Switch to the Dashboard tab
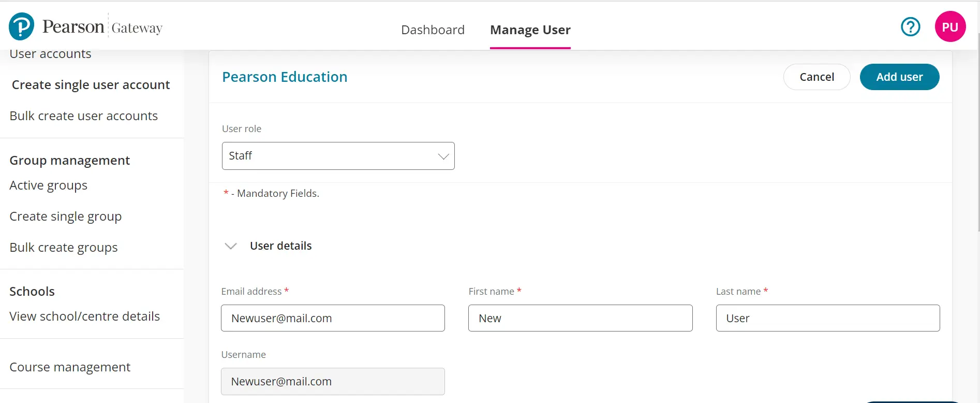 click(x=433, y=30)
